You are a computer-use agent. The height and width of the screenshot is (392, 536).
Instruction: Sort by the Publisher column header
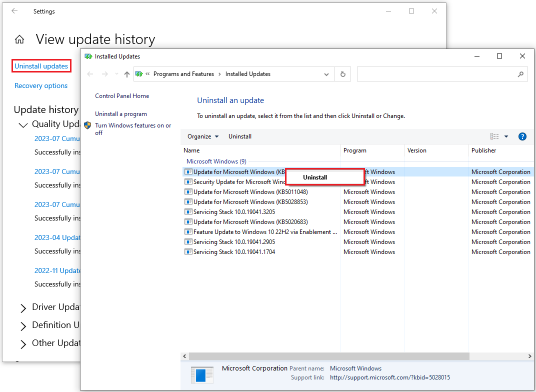coord(501,150)
